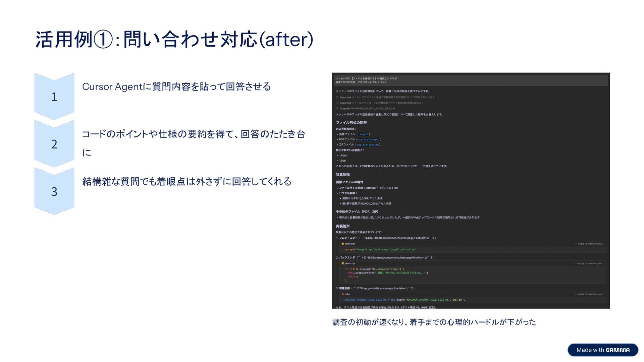
Task: Click the magnifier icon beside the first Searched row
Action: 337,98
